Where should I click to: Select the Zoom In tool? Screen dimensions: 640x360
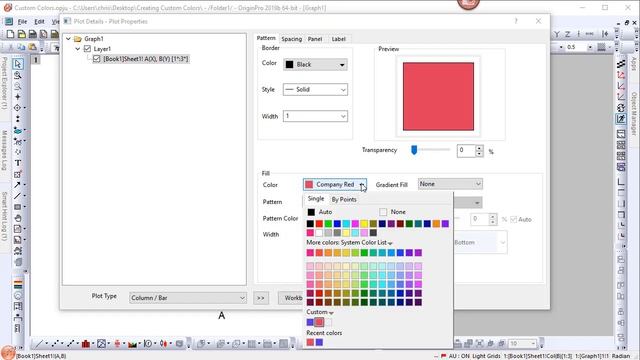click(x=18, y=75)
